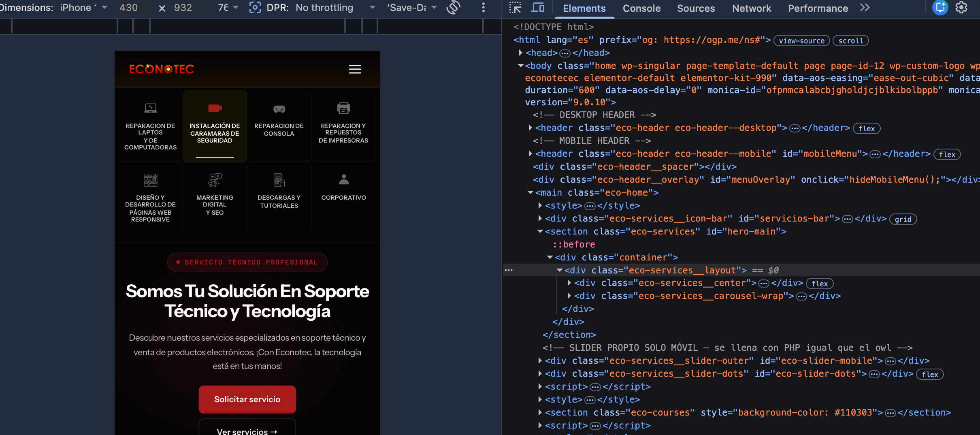Click the grid badge on servicios-bar div
Screen dimensions: 980x435
[903, 219]
